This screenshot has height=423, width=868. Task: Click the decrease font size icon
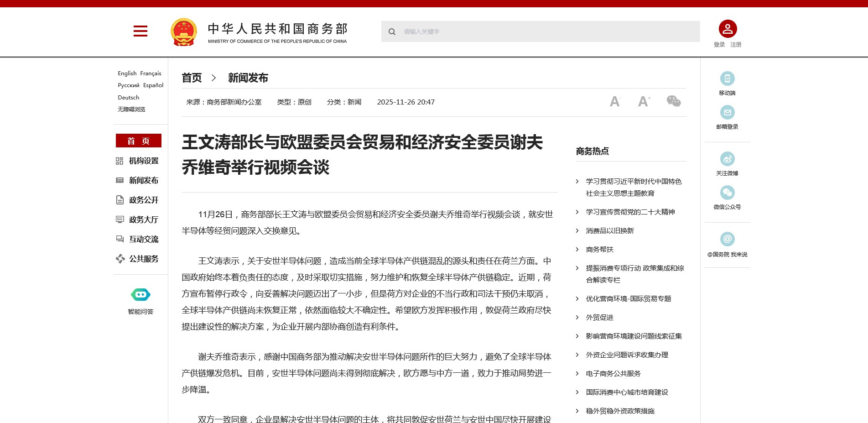point(615,101)
